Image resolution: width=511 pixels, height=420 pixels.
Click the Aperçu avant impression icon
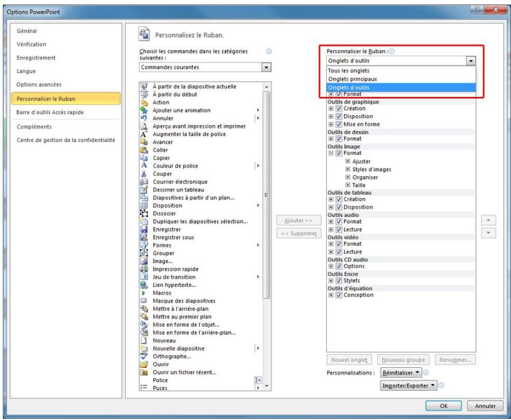tap(144, 126)
